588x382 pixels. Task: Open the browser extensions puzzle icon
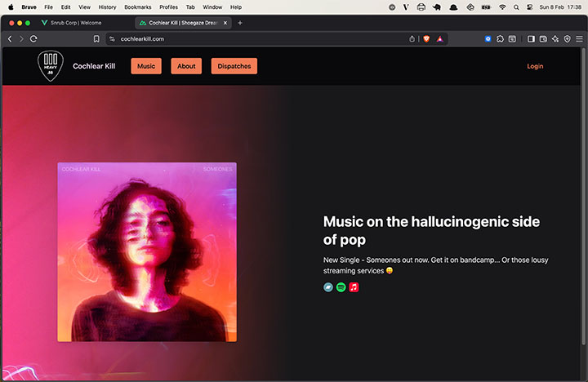point(500,38)
